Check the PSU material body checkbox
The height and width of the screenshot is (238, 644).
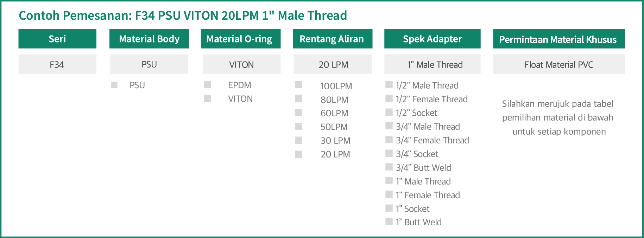[114, 85]
